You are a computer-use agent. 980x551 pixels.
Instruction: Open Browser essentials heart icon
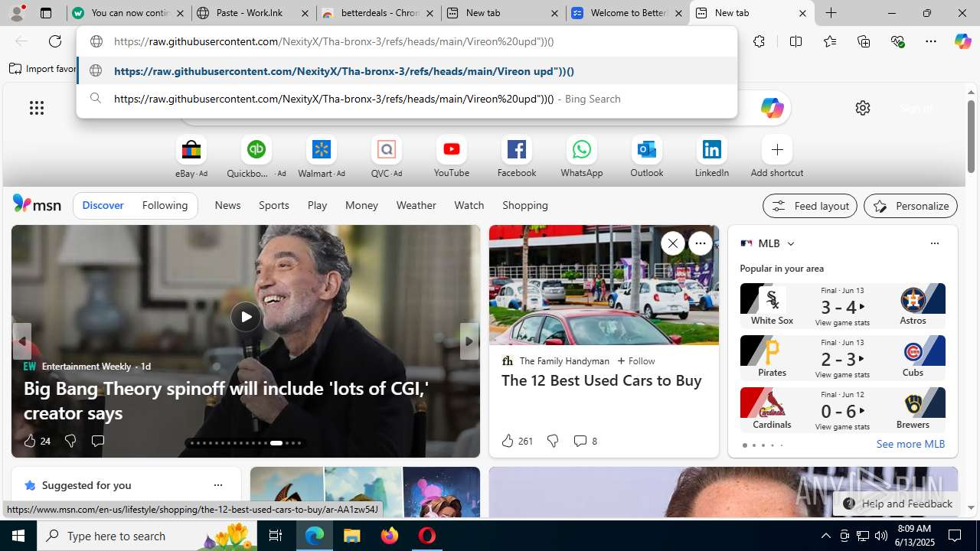point(897,41)
